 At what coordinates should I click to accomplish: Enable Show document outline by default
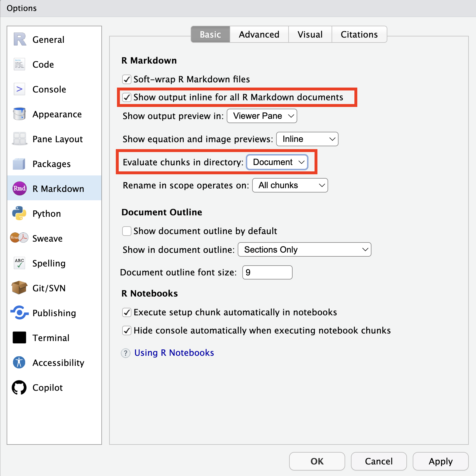[127, 231]
